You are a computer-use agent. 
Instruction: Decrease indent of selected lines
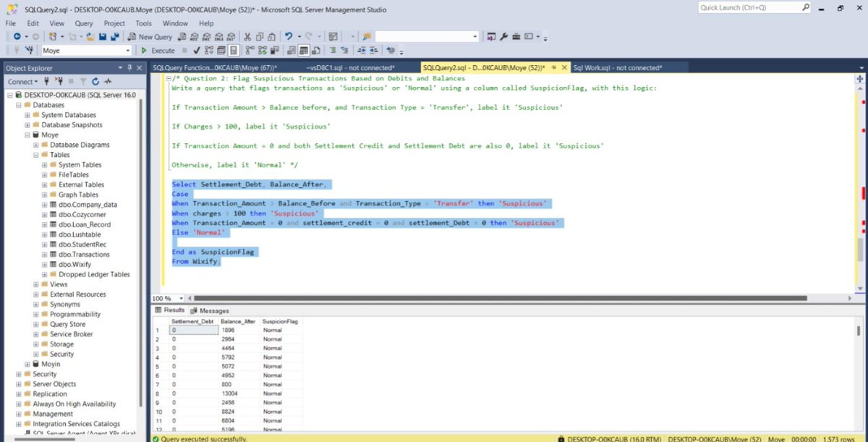coord(361,51)
